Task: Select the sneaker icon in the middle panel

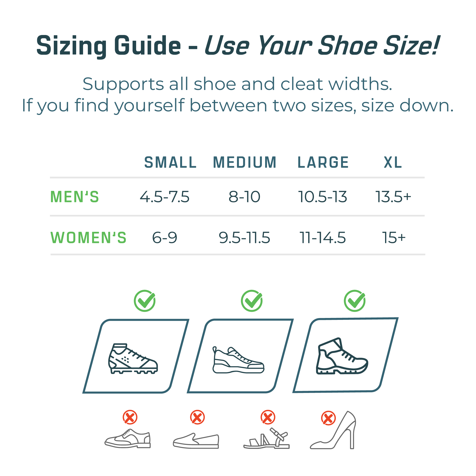Action: [238, 360]
